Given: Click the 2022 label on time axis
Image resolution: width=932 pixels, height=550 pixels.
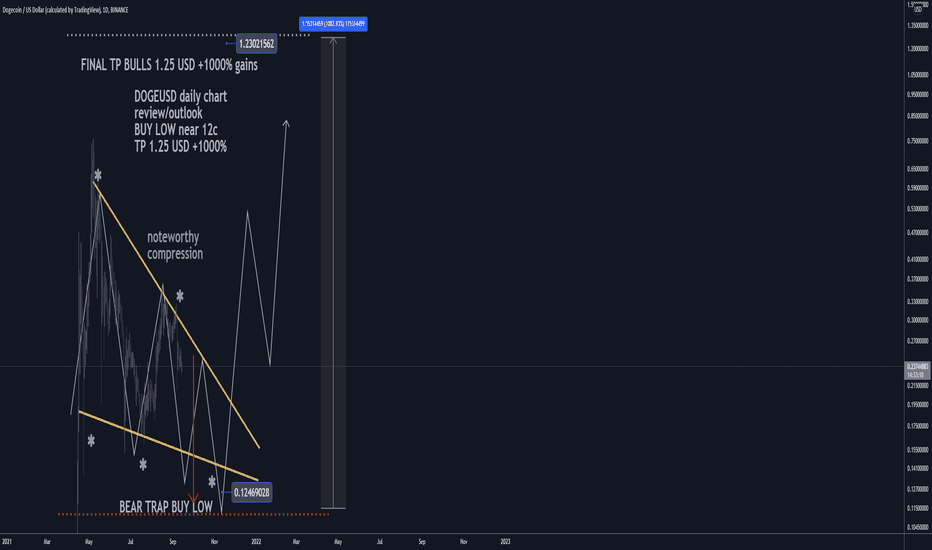Looking at the screenshot, I should click(256, 542).
